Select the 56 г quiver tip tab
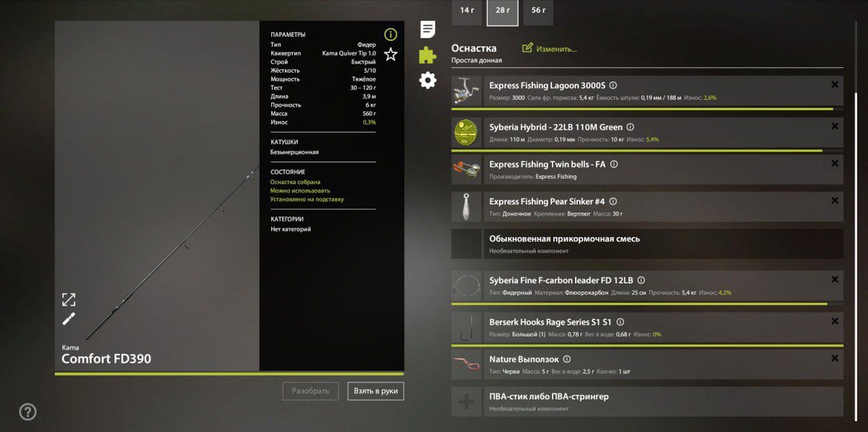 coord(538,11)
